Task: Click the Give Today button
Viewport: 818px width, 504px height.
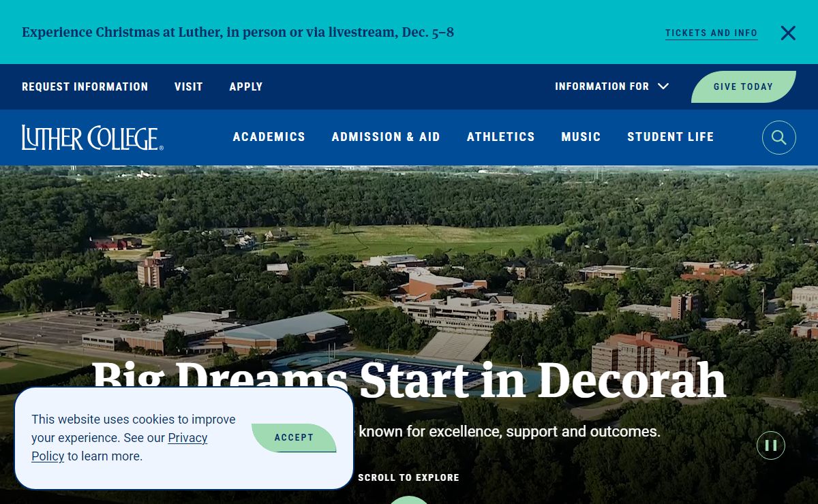Action: pos(744,86)
